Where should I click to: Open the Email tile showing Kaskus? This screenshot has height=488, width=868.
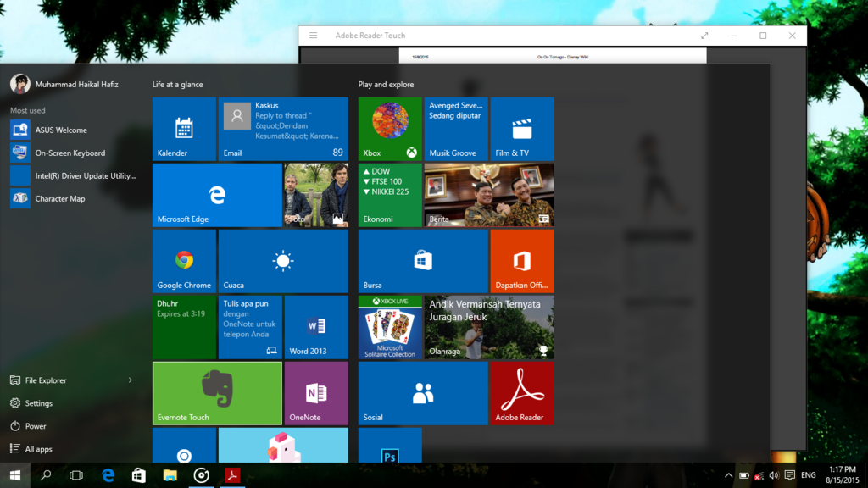(x=283, y=129)
